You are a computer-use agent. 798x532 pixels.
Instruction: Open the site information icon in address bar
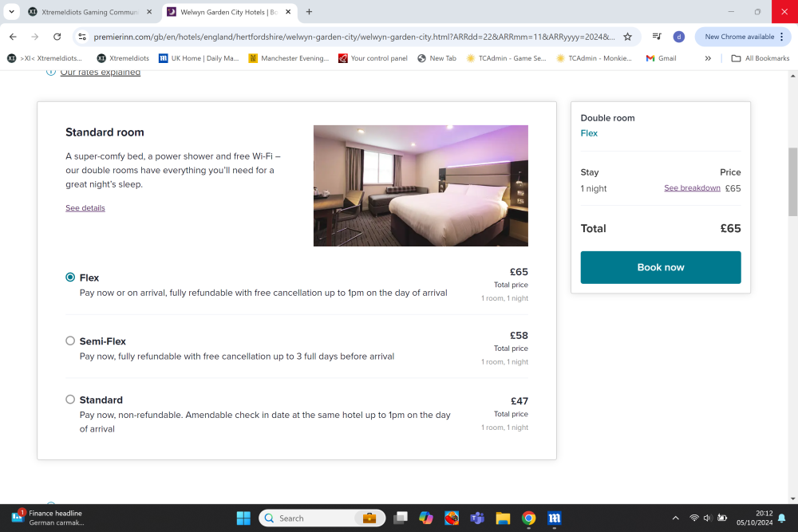point(82,37)
